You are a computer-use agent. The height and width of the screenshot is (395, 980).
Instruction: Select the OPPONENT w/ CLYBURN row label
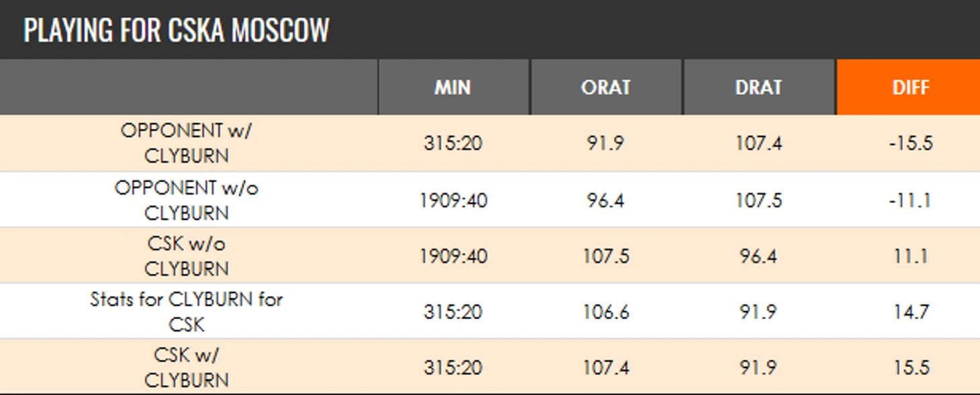click(187, 143)
